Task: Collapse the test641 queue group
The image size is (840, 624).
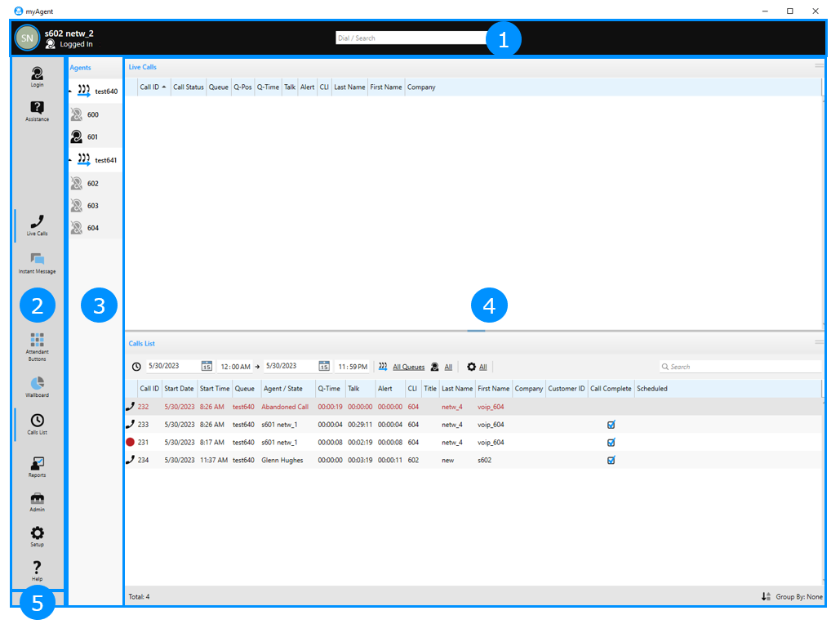Action: pos(70,160)
